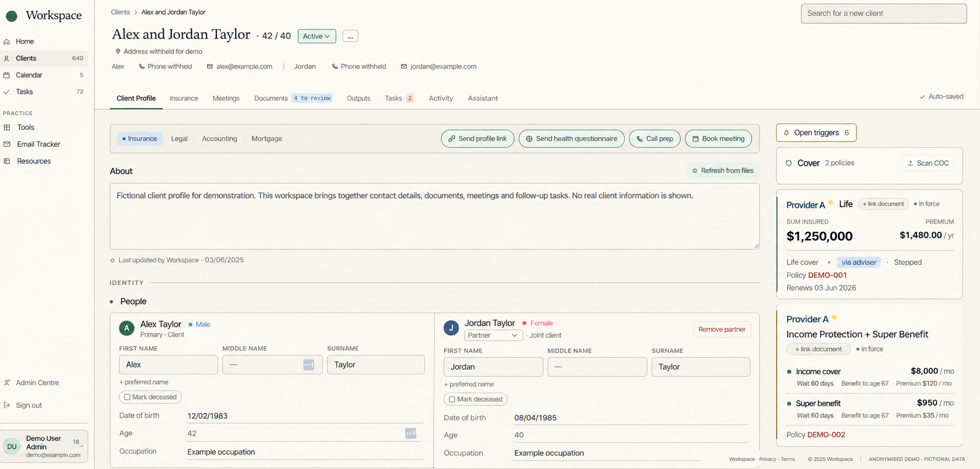
Task: Open Resources icon in sidebar
Action: [7, 161]
